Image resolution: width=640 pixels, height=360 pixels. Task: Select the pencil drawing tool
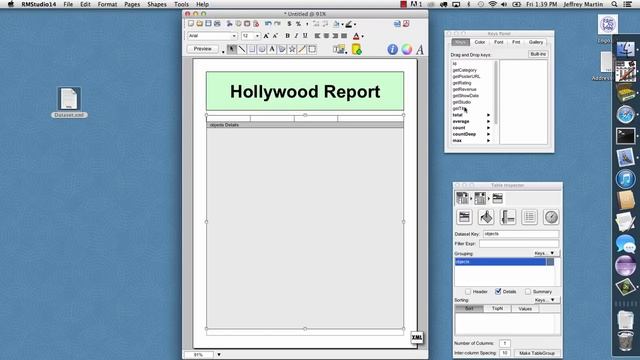[302, 49]
